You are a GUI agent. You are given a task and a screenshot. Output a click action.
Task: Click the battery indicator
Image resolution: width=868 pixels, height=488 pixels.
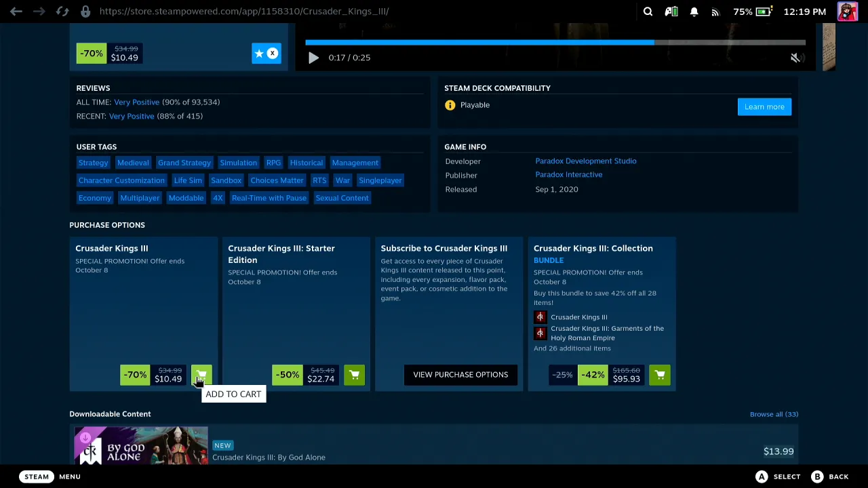[764, 12]
